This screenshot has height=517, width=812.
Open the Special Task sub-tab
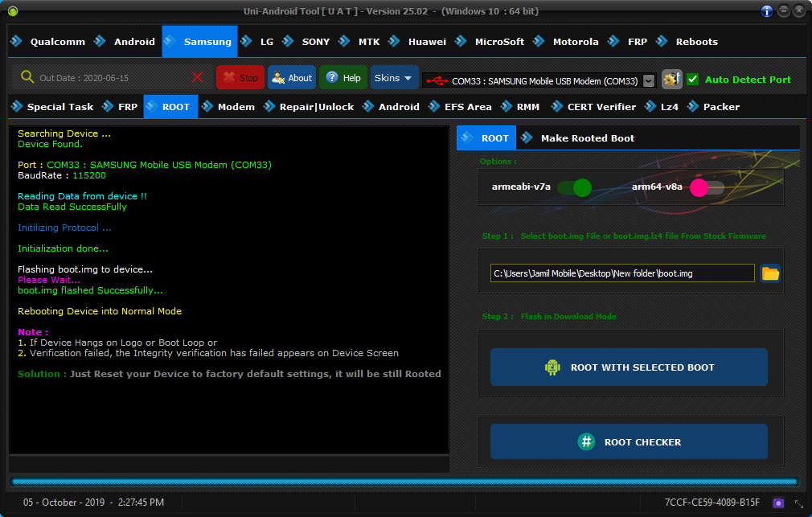[53, 107]
